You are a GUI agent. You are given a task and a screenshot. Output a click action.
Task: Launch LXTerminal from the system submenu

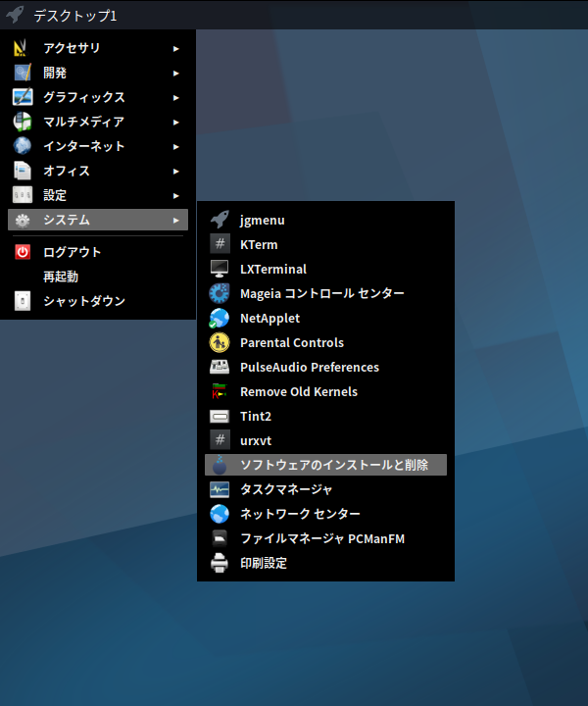[325, 270]
